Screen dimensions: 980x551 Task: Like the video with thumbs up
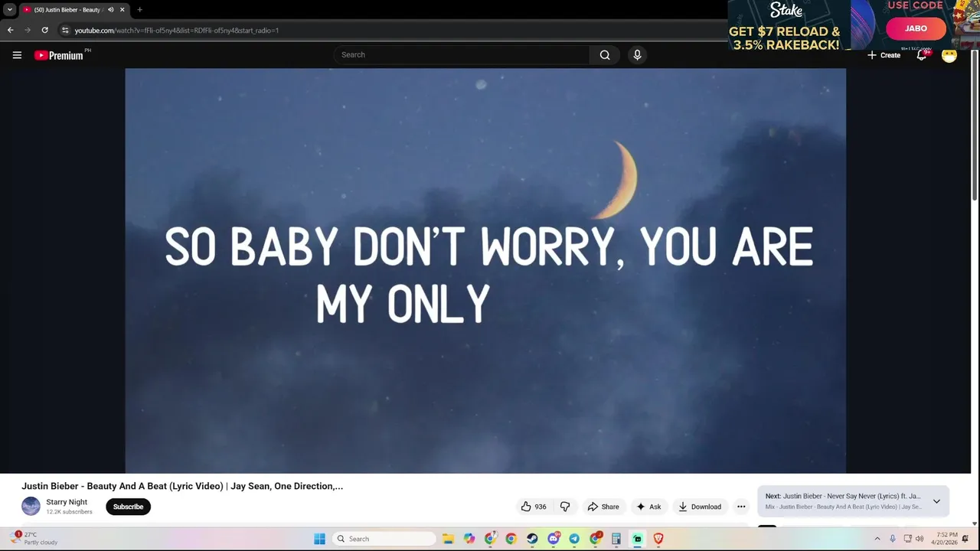click(x=534, y=507)
